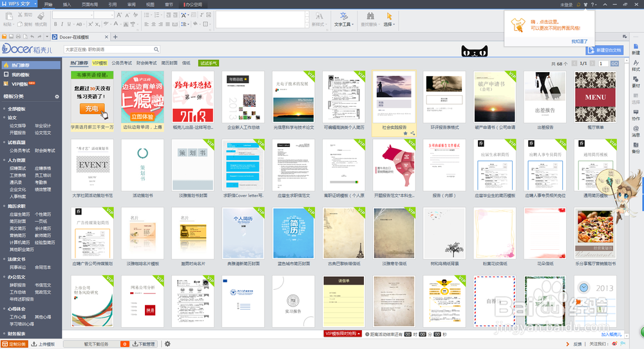Toggle superscript formatting
The image size is (644, 349).
point(91,24)
